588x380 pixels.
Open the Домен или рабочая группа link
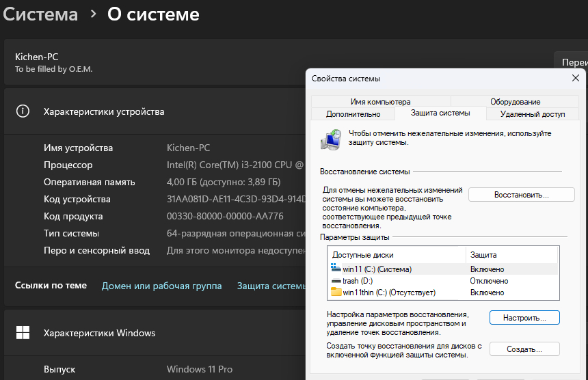coord(161,286)
